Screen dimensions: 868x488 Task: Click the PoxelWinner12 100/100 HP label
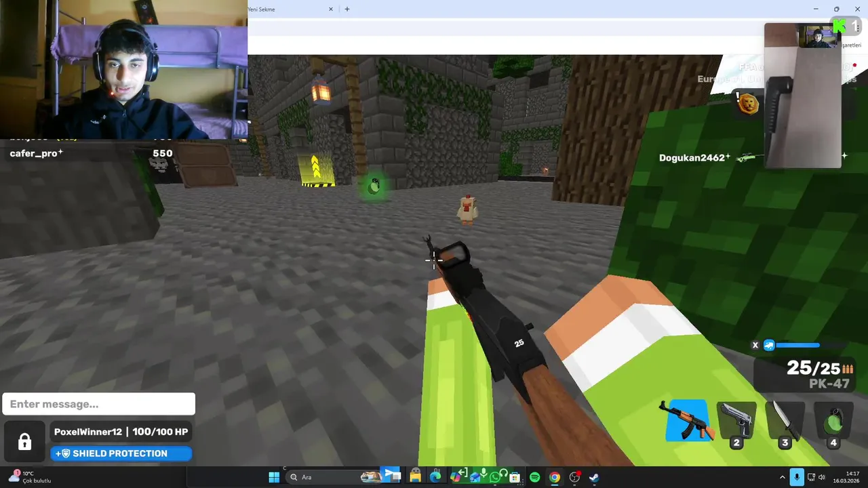(121, 432)
